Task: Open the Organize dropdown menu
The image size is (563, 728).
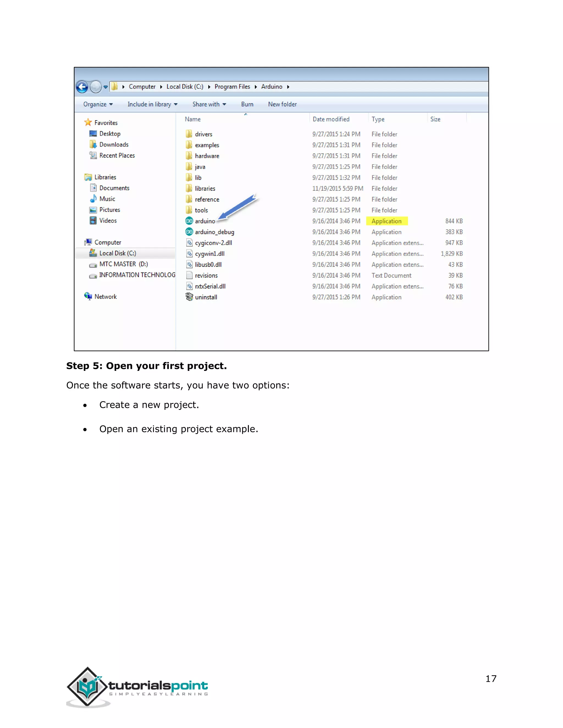Action: (98, 104)
